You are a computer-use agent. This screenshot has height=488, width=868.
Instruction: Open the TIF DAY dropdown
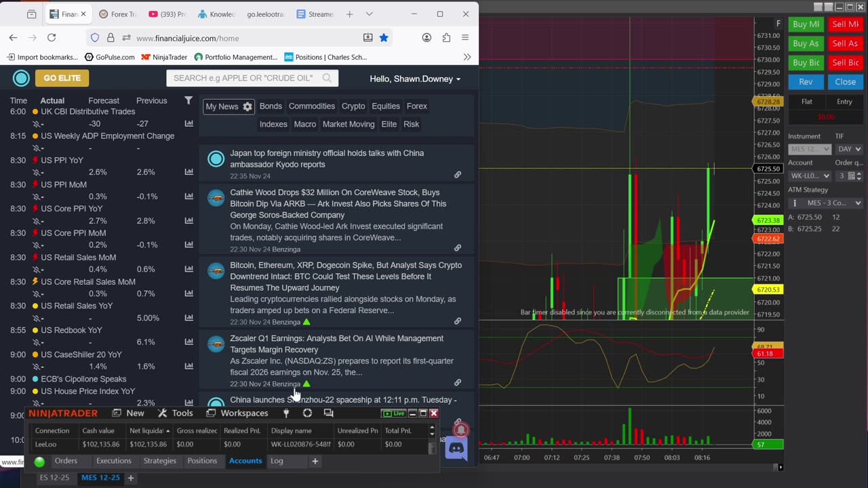[x=849, y=149]
